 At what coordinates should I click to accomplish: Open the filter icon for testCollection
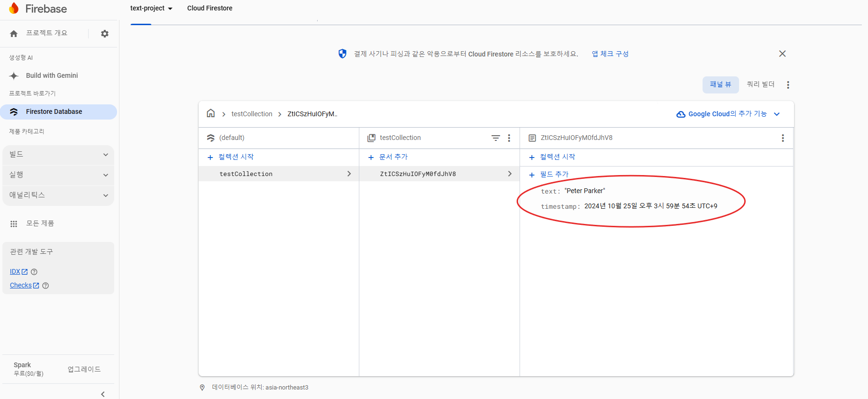pos(496,138)
